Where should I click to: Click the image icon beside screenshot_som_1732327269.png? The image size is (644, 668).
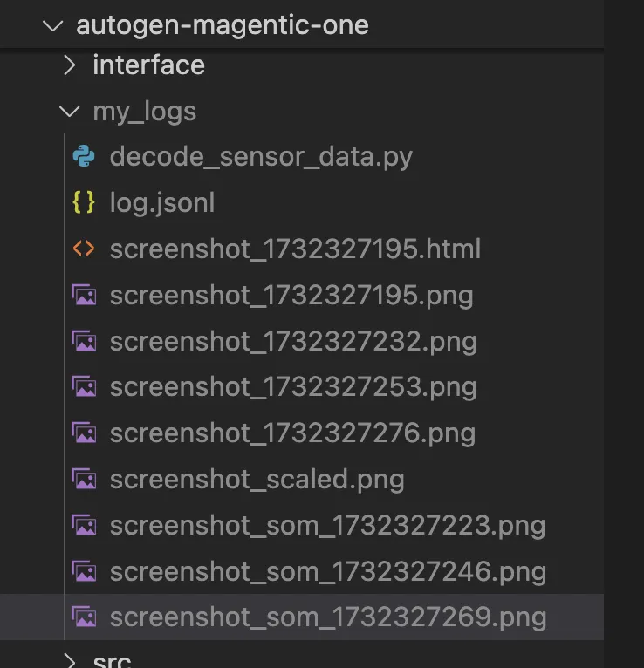point(84,617)
